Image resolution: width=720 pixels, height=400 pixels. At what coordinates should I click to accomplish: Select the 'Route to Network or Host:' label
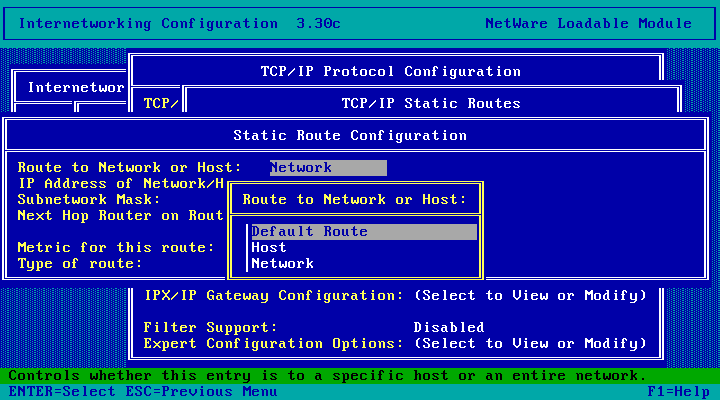pos(129,168)
